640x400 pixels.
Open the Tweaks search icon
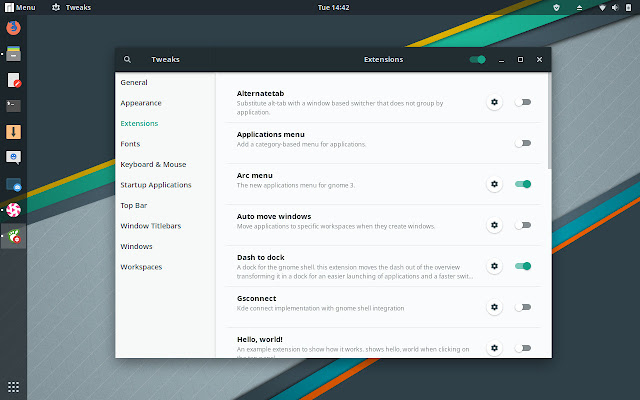pyautogui.click(x=127, y=60)
